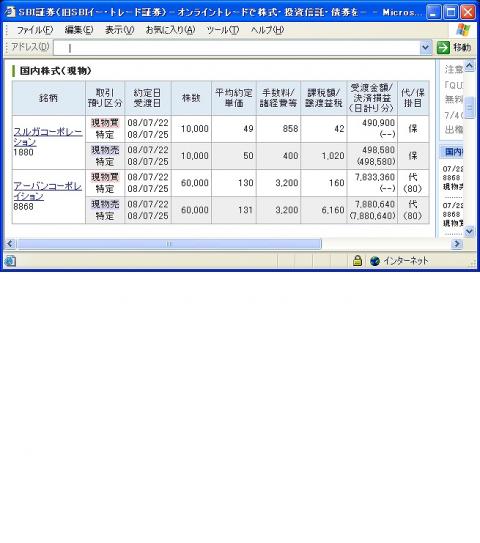The height and width of the screenshot is (543, 480).
Task: Click the IE page icon in title bar
Action: (10, 12)
